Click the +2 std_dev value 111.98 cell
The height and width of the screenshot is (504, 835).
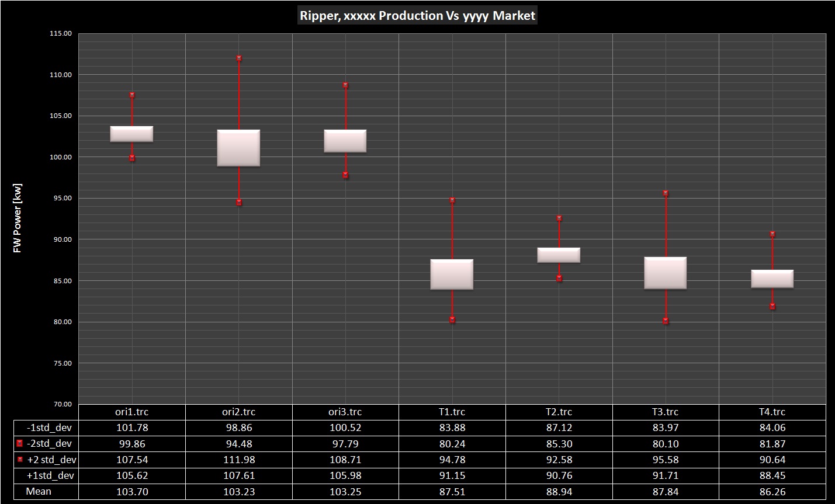(238, 460)
